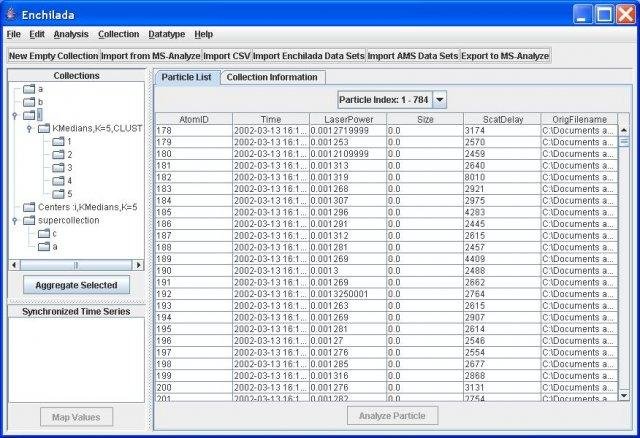Open the Help menu
640x438 pixels.
click(x=204, y=34)
